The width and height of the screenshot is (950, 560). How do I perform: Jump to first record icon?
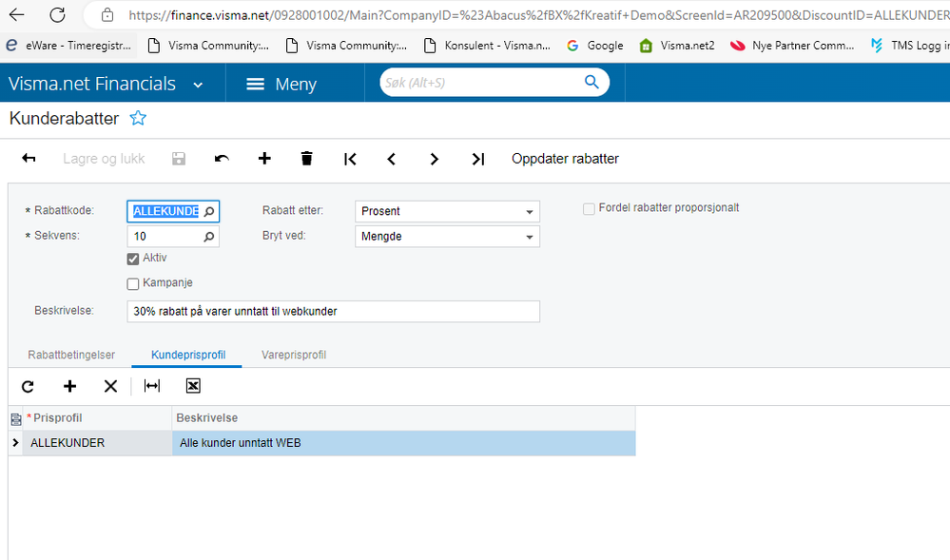(350, 159)
